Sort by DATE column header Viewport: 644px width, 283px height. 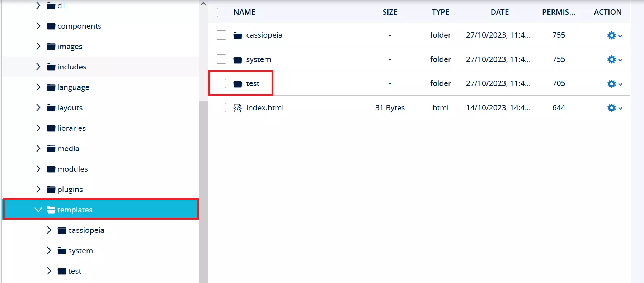[x=500, y=12]
